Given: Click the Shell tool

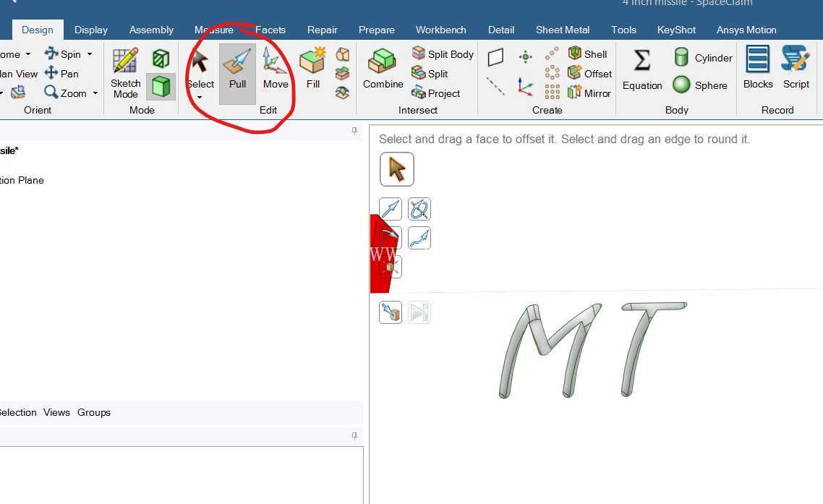Looking at the screenshot, I should click(x=587, y=54).
